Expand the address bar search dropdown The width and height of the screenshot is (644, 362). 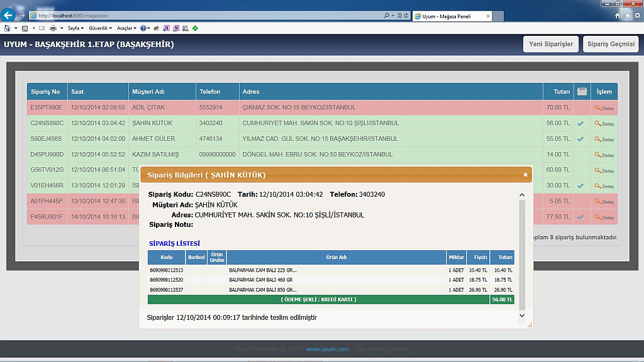click(x=393, y=16)
